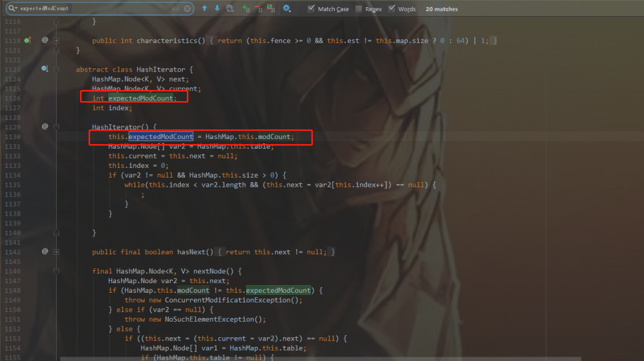
Task: Click the fold end marker on line 1140
Action: [56, 232]
